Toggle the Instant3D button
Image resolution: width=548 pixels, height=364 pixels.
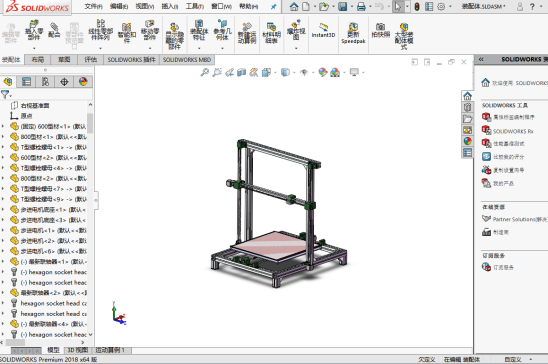pos(323,30)
